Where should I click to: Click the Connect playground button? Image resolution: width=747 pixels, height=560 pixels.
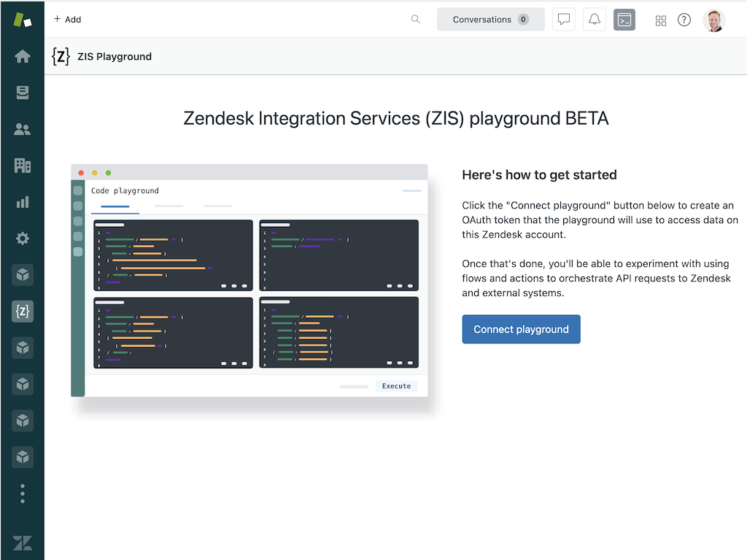point(521,330)
